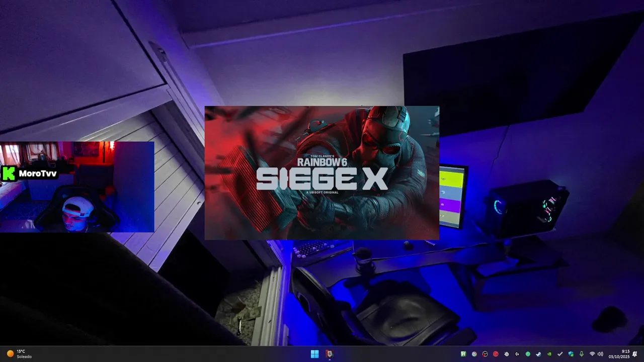Viewport: 644px width, 362px height.
Task: Open the NVIDIA tray icon
Action: pyautogui.click(x=549, y=354)
